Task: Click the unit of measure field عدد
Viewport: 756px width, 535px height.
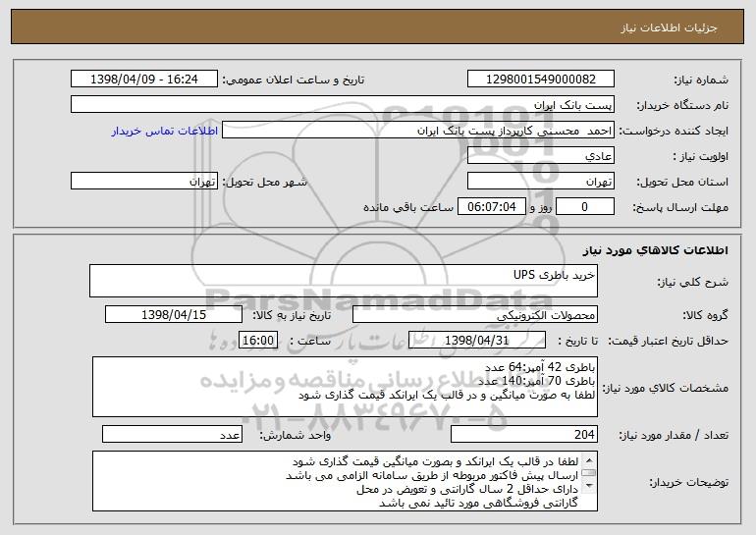Action: 172,434
